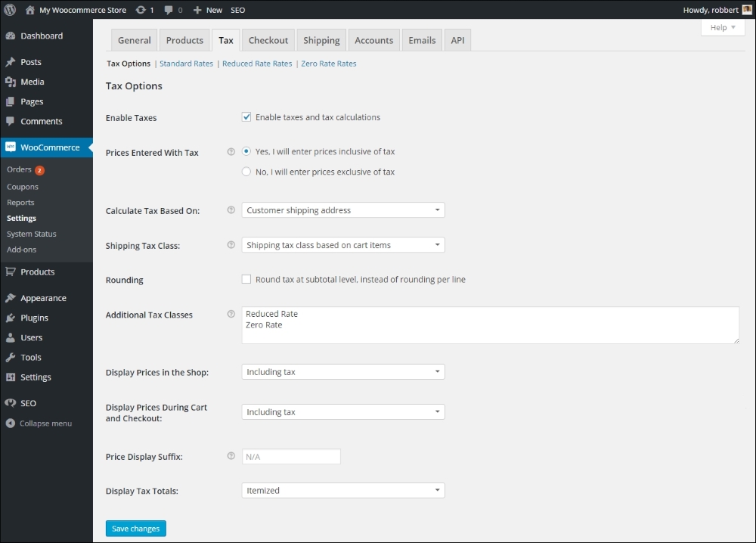Select Yes, I will enter prices inclusive of tax

click(246, 151)
